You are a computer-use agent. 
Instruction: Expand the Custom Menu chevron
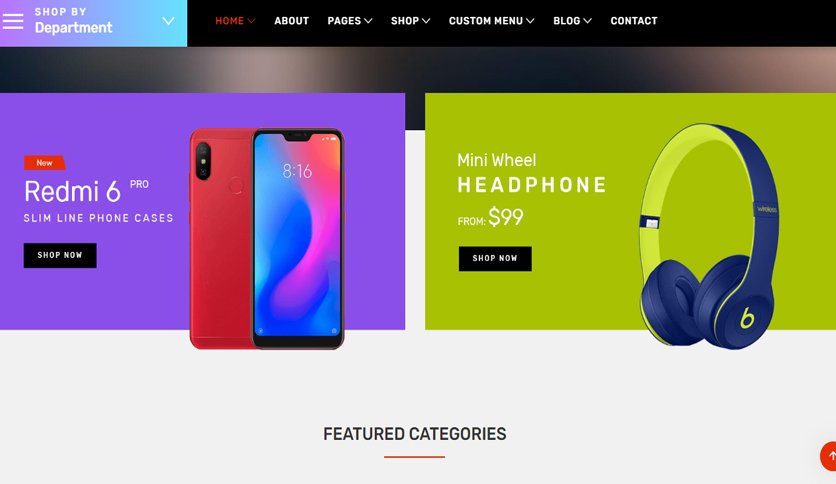(x=530, y=21)
